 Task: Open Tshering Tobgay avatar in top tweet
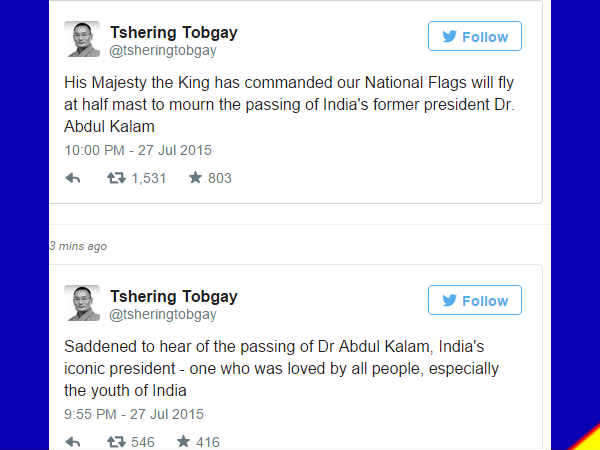click(82, 39)
